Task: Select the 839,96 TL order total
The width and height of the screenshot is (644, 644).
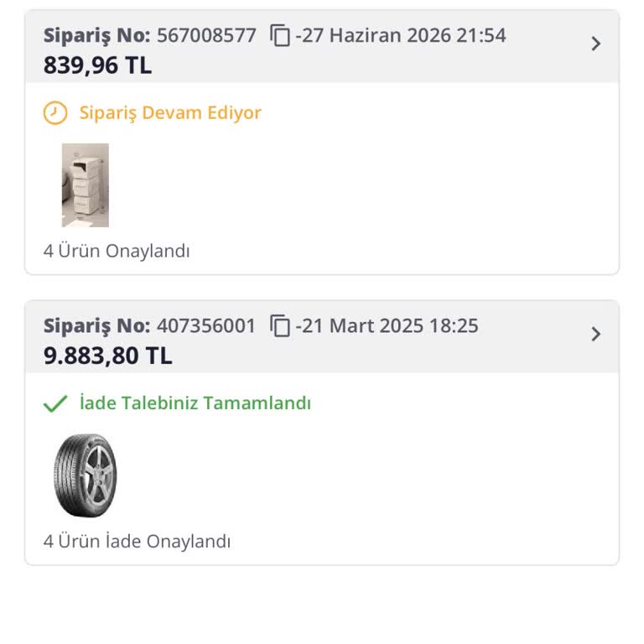Action: coord(98,65)
